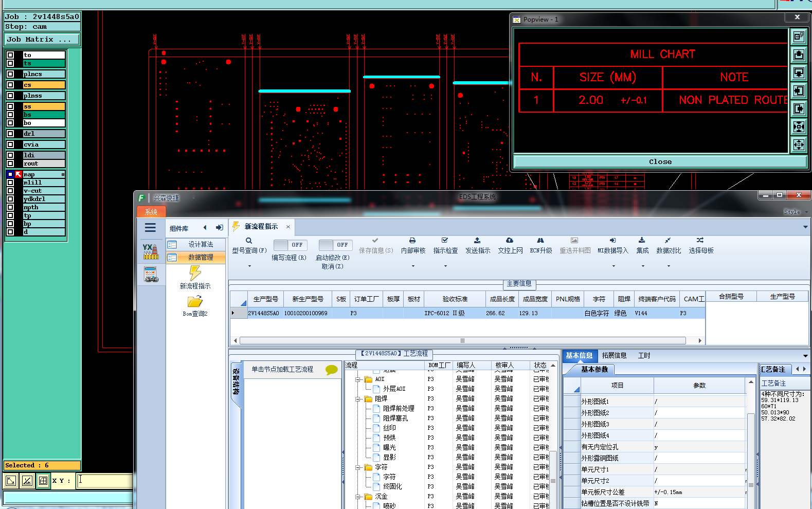This screenshot has width=812, height=509.
Task: Check the drl layer checkbox
Action: 10,134
